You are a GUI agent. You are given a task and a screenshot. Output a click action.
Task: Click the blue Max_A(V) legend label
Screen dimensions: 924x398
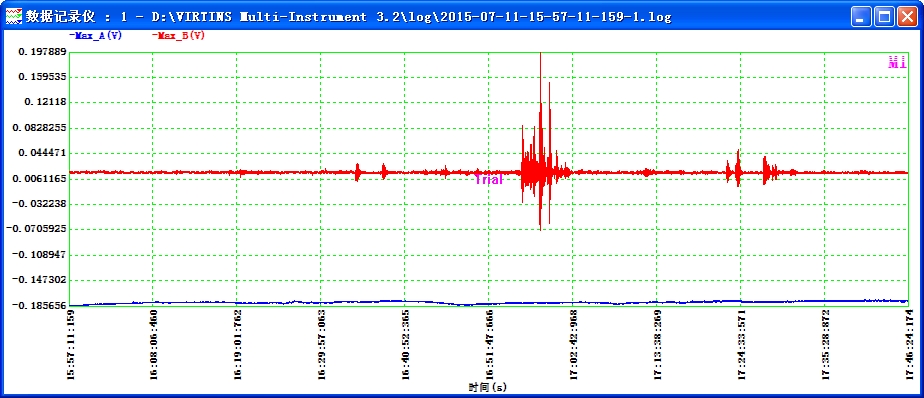95,35
